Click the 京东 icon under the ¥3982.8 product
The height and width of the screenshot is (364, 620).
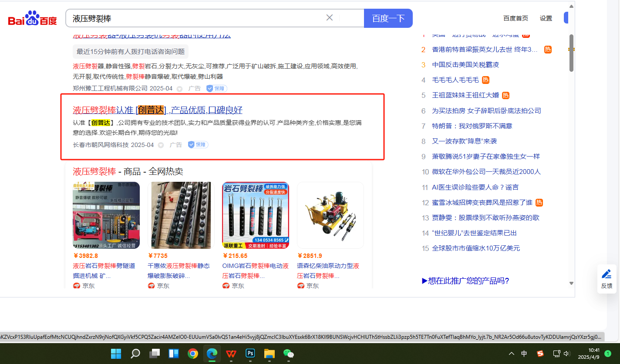tap(77, 286)
